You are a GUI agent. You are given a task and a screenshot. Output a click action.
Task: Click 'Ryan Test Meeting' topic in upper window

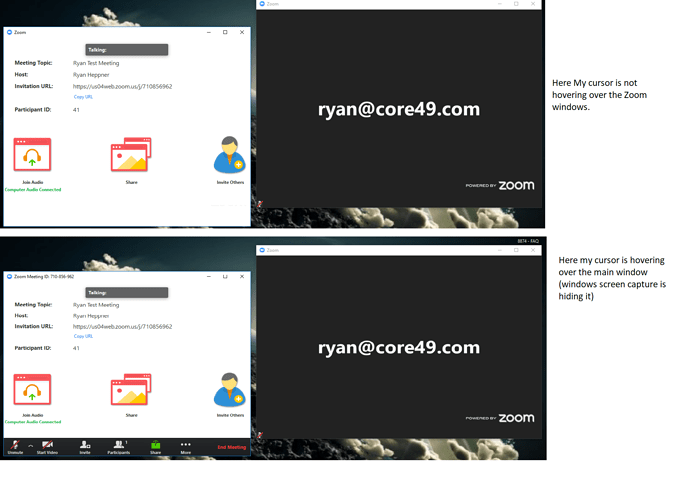[96, 63]
